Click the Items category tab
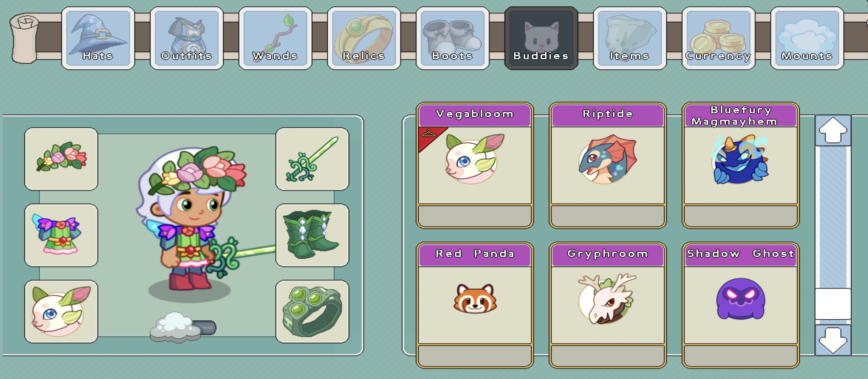 pyautogui.click(x=630, y=38)
